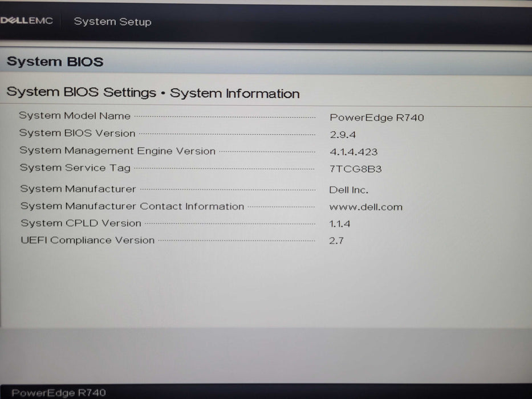Select the System BIOS heading
532x399 pixels.
click(x=55, y=62)
